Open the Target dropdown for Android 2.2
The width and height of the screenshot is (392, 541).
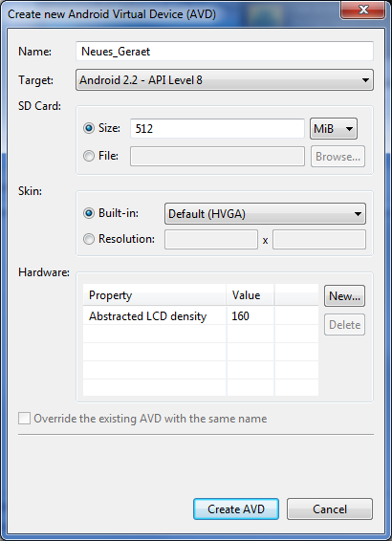pyautogui.click(x=225, y=80)
